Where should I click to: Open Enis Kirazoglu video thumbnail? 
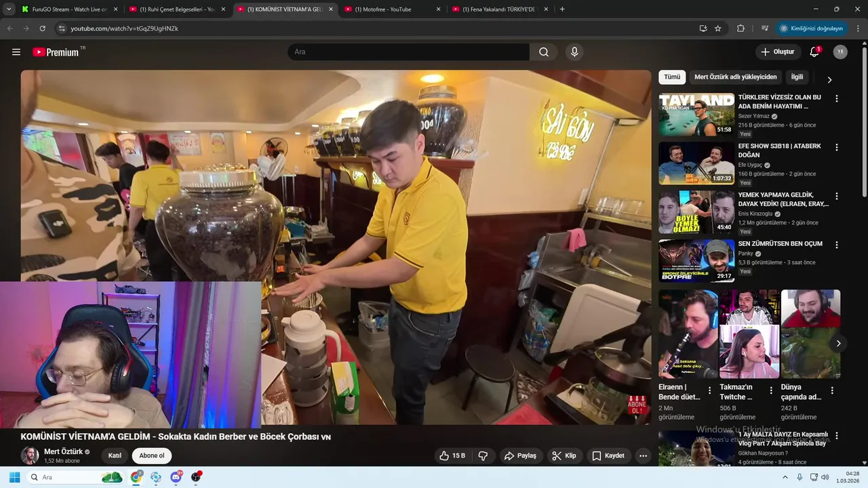pos(696,212)
